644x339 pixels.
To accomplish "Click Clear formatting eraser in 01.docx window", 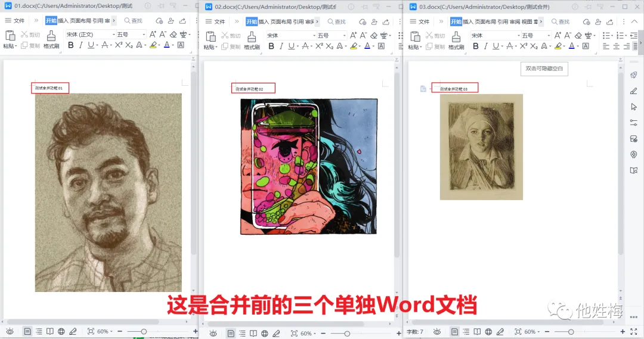I will click(174, 35).
